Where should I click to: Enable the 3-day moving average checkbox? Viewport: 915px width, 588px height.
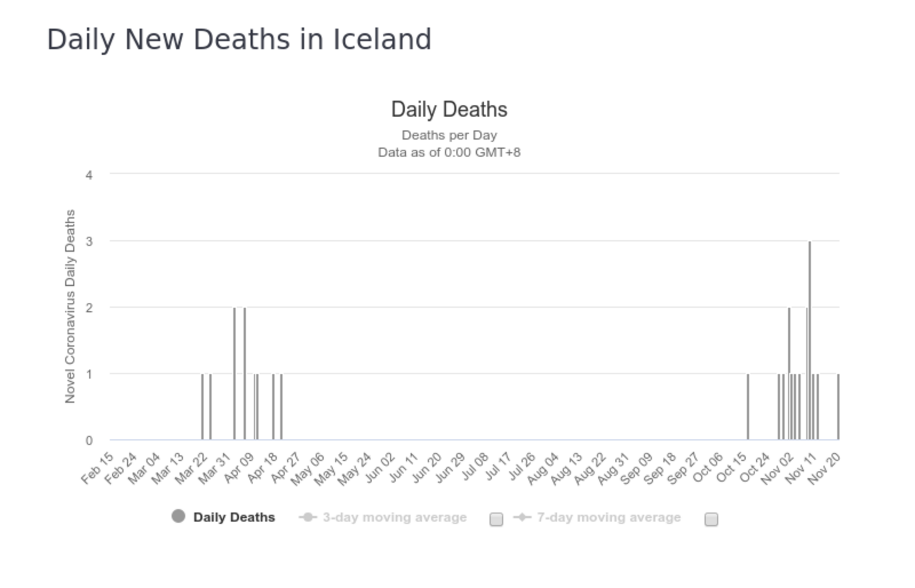point(496,519)
